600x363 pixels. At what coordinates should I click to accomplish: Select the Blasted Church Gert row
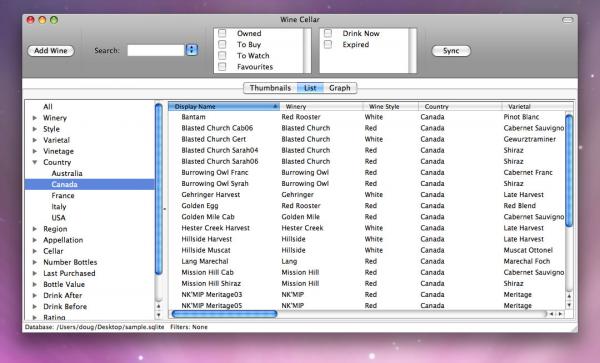pyautogui.click(x=367, y=139)
